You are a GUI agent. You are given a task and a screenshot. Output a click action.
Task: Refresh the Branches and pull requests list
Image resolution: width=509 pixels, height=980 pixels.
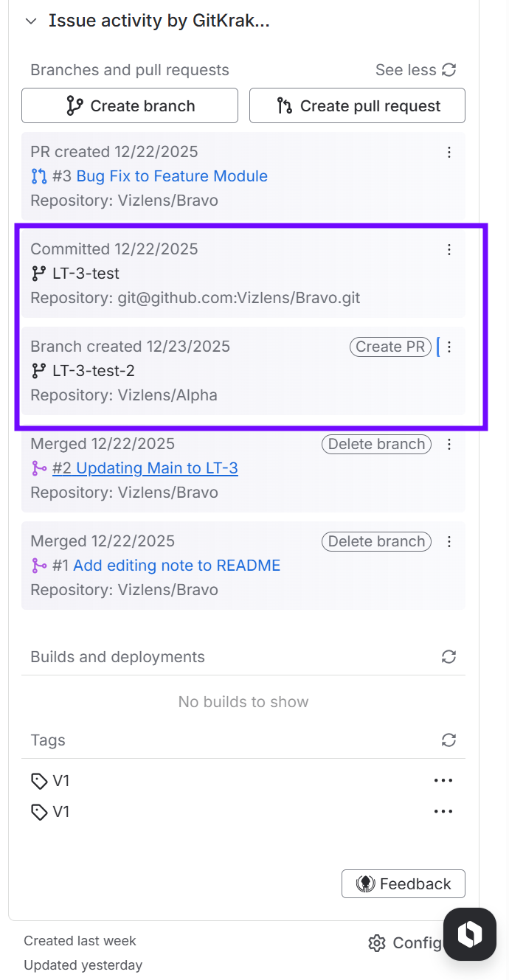(x=449, y=70)
